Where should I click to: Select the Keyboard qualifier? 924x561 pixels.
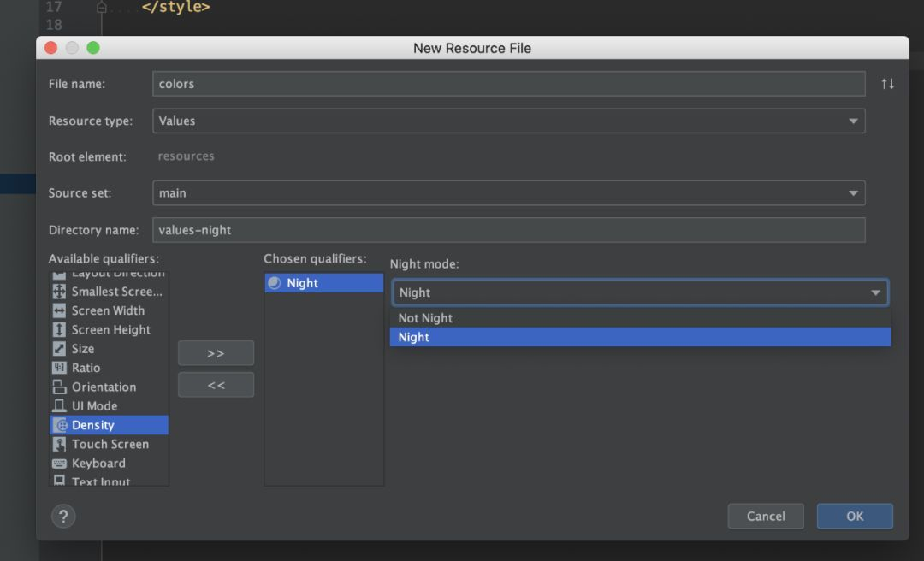coord(98,463)
